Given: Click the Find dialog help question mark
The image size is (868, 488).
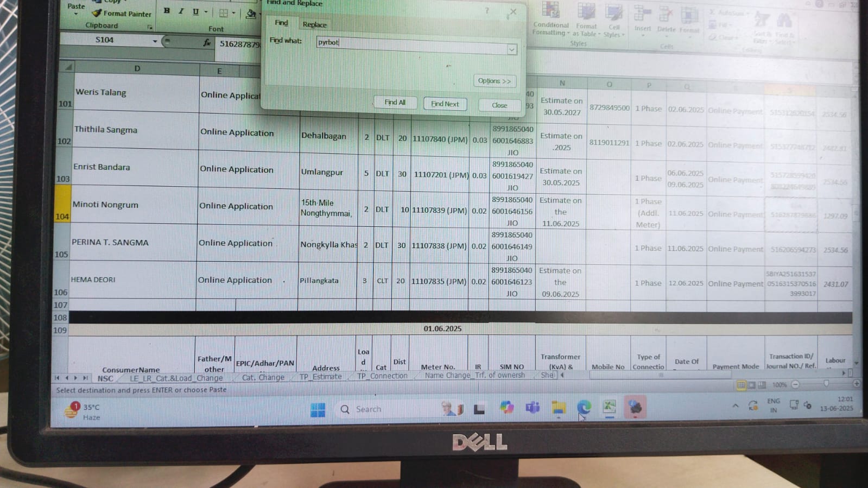Looking at the screenshot, I should 486,10.
